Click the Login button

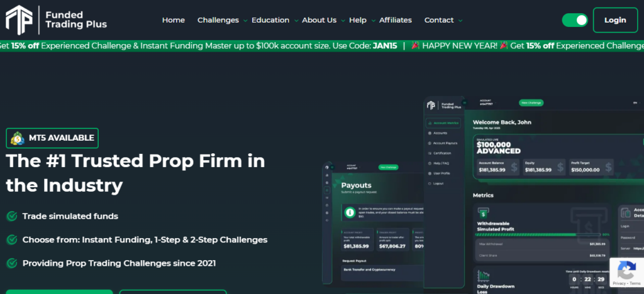click(615, 20)
